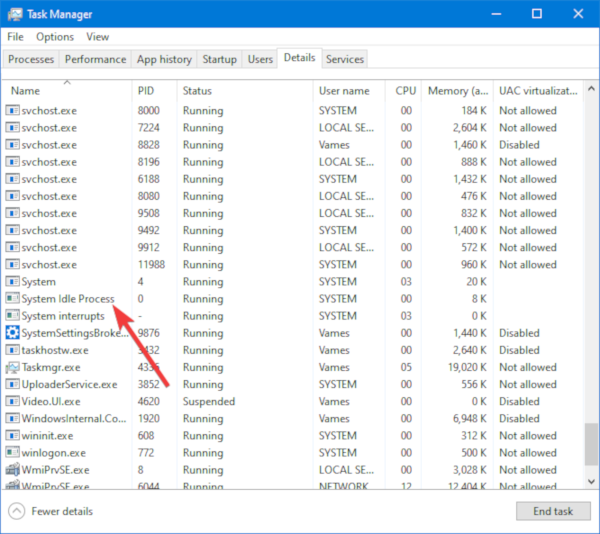Viewport: 600px width, 534px height.
Task: Click the taskhostw.exe icon
Action: coord(12,350)
